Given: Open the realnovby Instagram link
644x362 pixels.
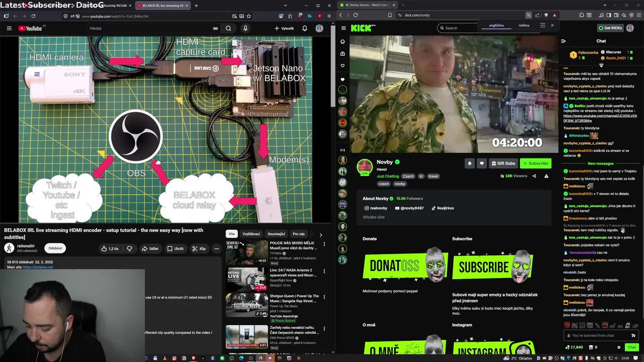Looking at the screenshot, I should pyautogui.click(x=376, y=208).
